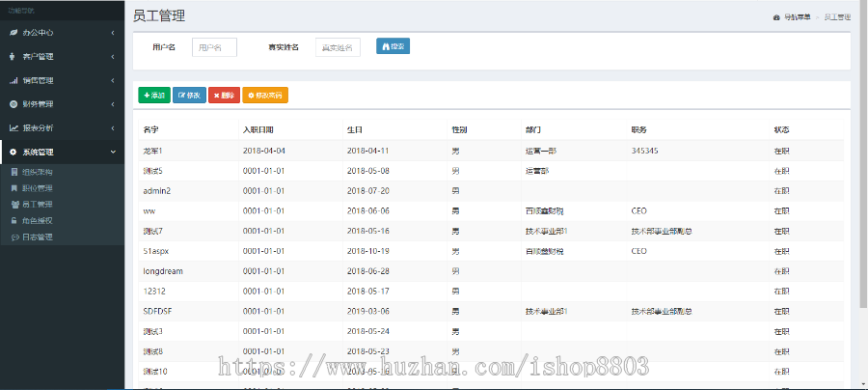The height and width of the screenshot is (390, 868).
Task: Select the row named 测试7
Action: [491, 231]
